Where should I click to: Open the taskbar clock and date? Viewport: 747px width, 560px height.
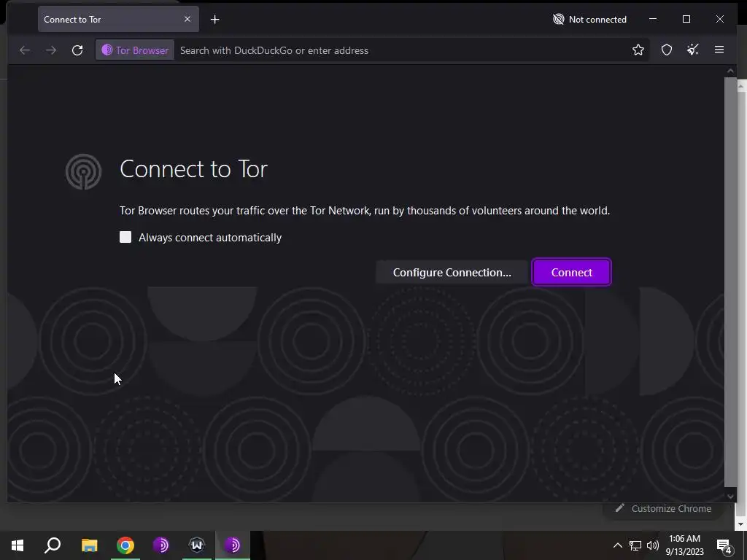(x=684, y=545)
